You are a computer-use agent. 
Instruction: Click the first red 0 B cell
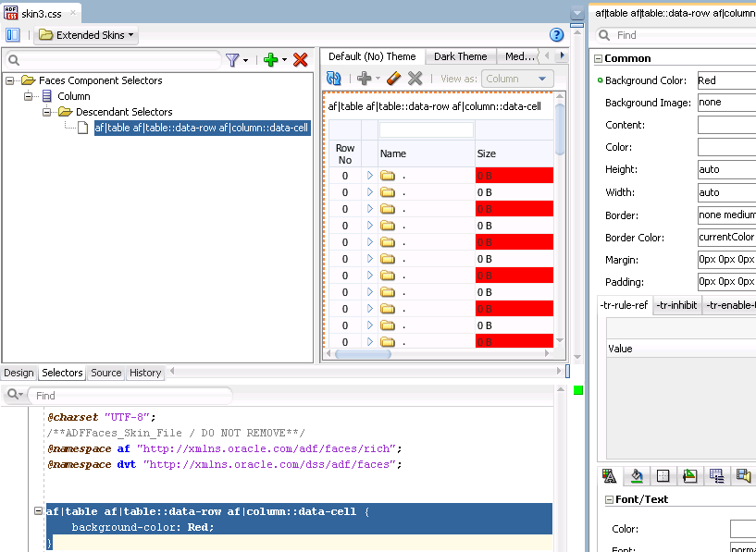click(x=514, y=176)
